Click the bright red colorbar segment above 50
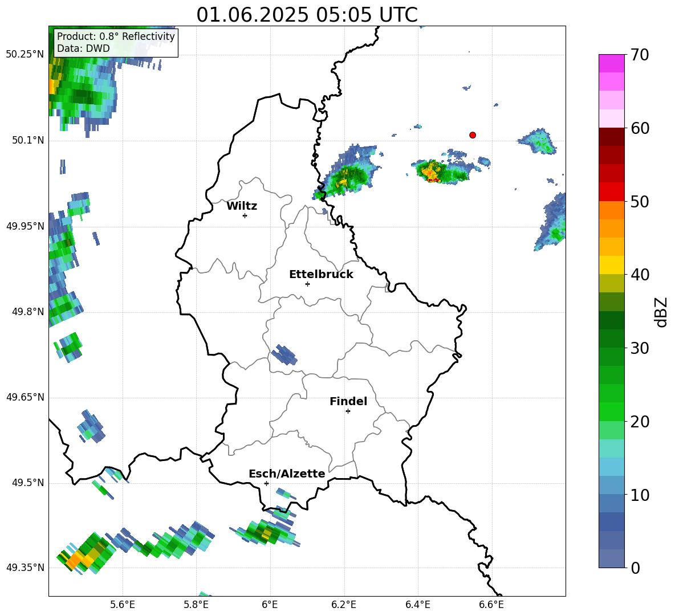This screenshot has height=616, width=675. click(x=612, y=192)
